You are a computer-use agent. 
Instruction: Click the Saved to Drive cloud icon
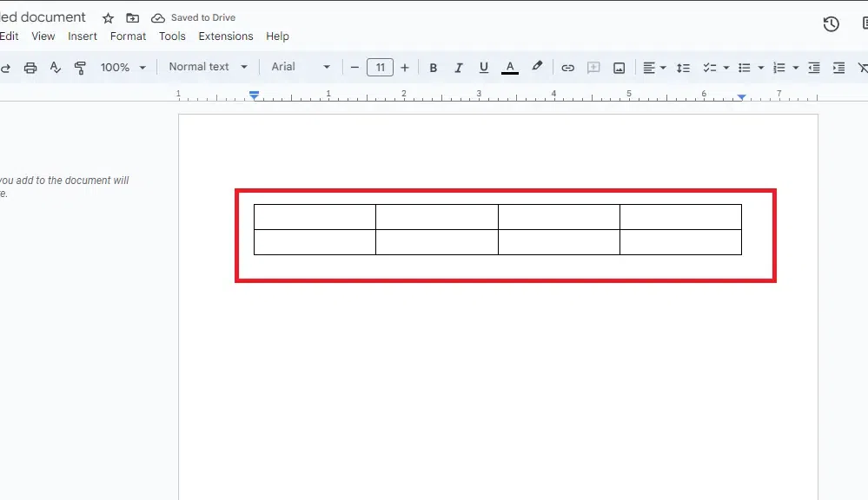pos(158,18)
